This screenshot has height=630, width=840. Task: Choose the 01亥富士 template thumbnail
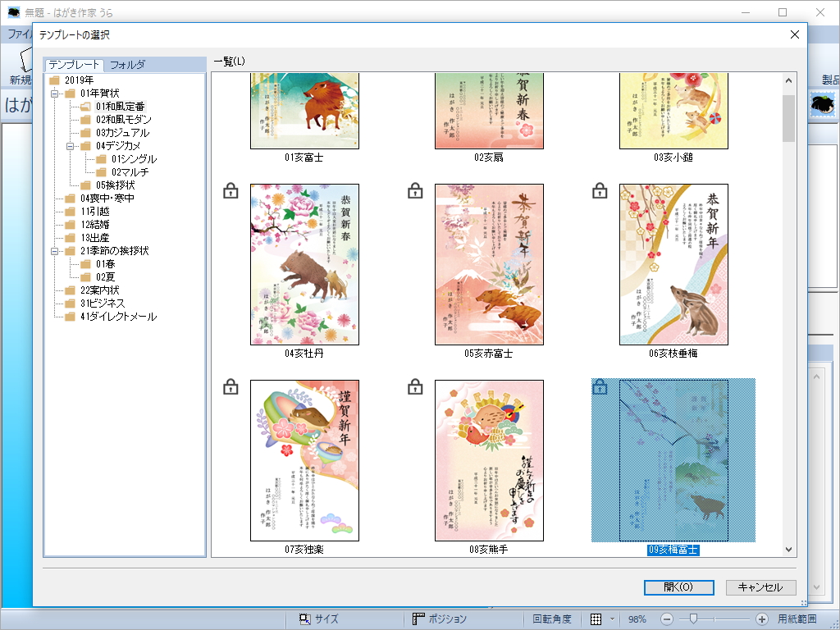pos(305,111)
